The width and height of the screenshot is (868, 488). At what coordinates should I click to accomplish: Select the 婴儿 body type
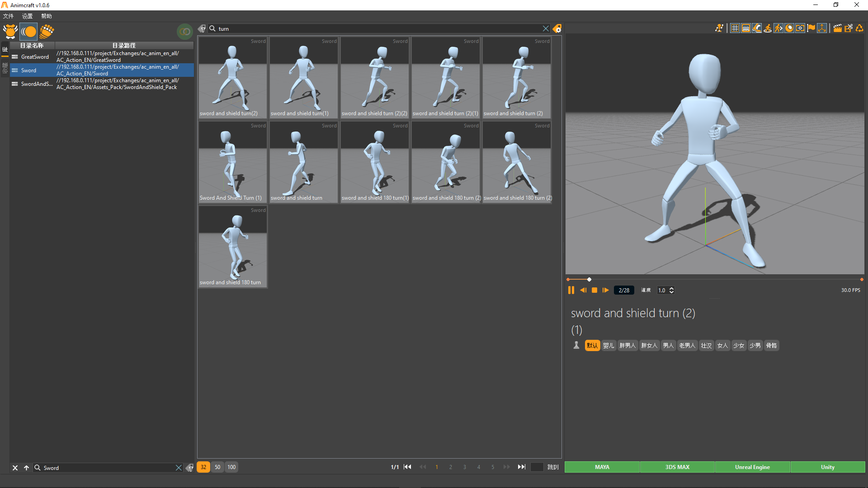609,346
